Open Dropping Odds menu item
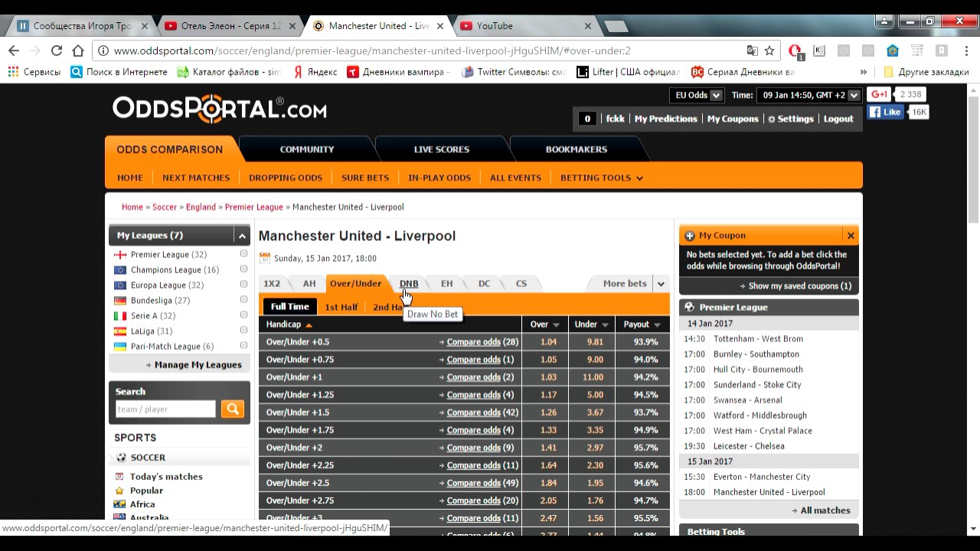This screenshot has height=551, width=980. tap(286, 178)
